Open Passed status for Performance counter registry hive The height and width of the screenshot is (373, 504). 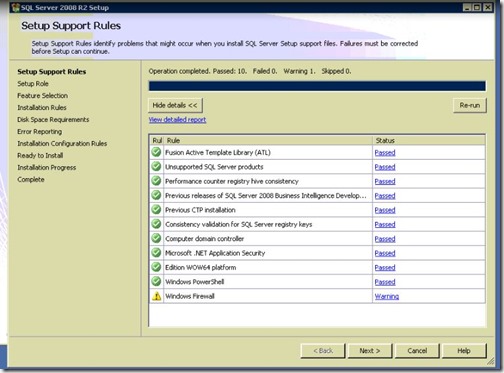click(x=385, y=181)
